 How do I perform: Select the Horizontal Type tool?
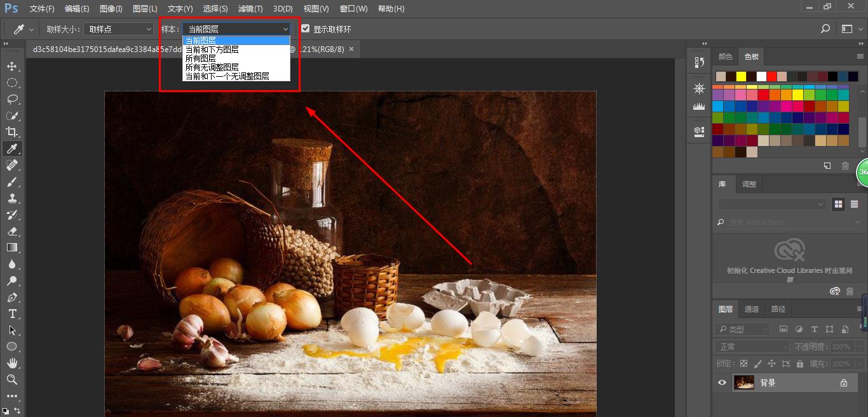[11, 314]
